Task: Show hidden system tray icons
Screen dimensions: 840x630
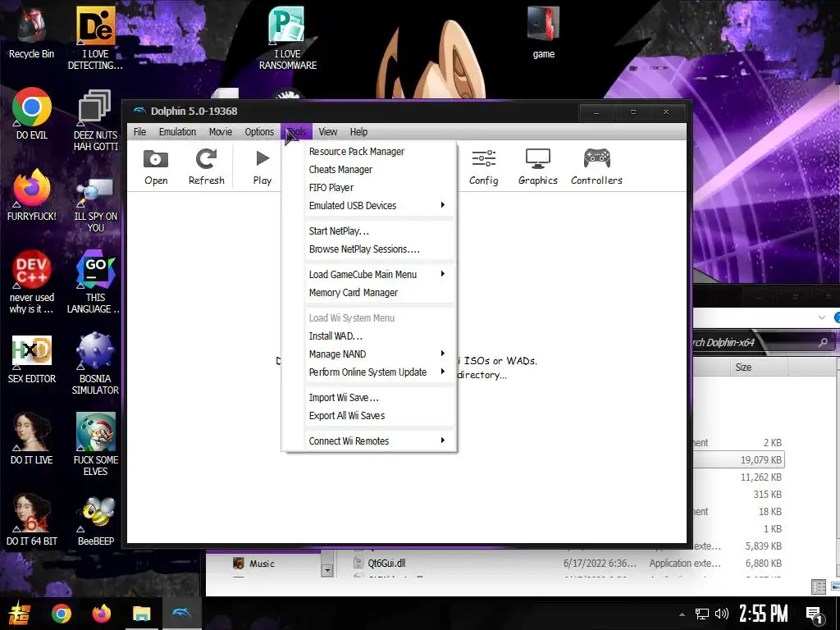Action: tap(682, 614)
